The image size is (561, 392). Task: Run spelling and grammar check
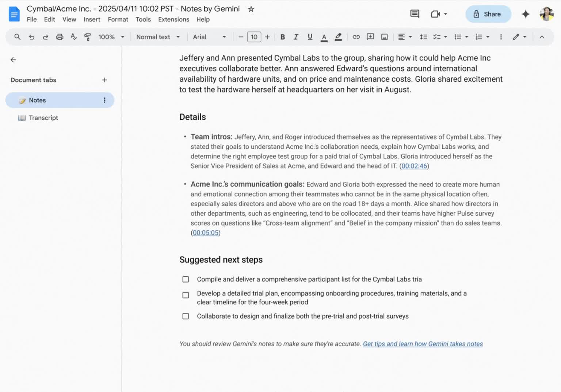(73, 37)
